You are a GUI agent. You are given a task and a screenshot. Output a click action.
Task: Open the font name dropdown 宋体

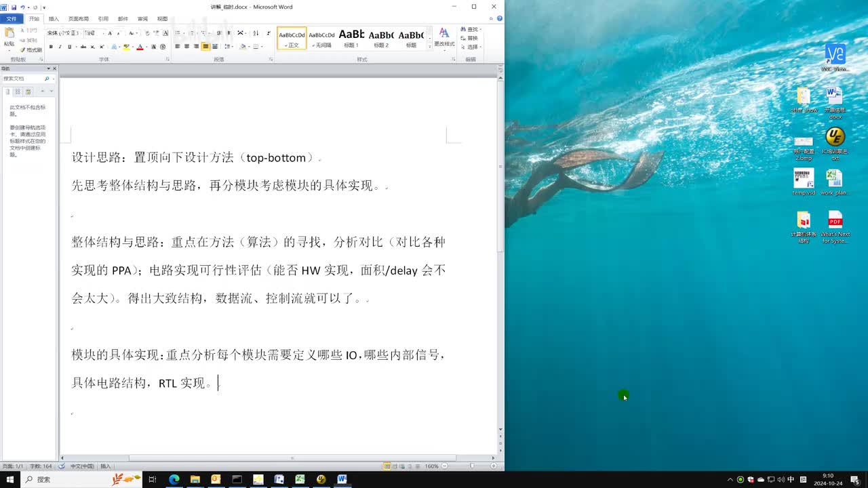pyautogui.click(x=81, y=33)
